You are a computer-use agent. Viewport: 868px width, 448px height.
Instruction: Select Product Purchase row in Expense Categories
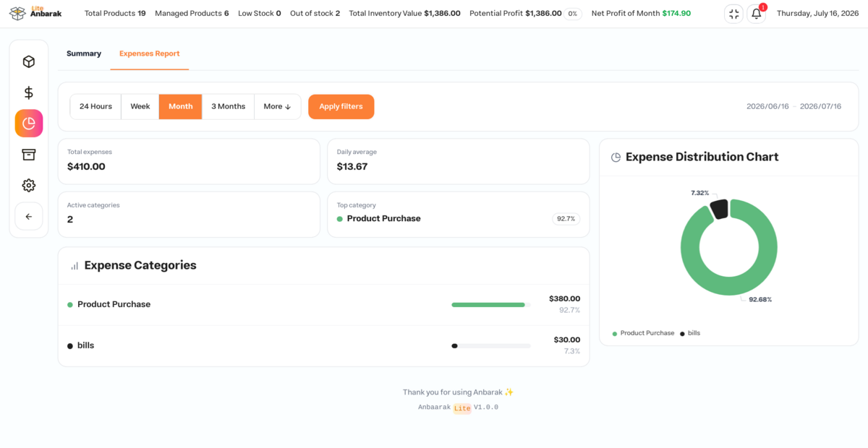pos(323,305)
